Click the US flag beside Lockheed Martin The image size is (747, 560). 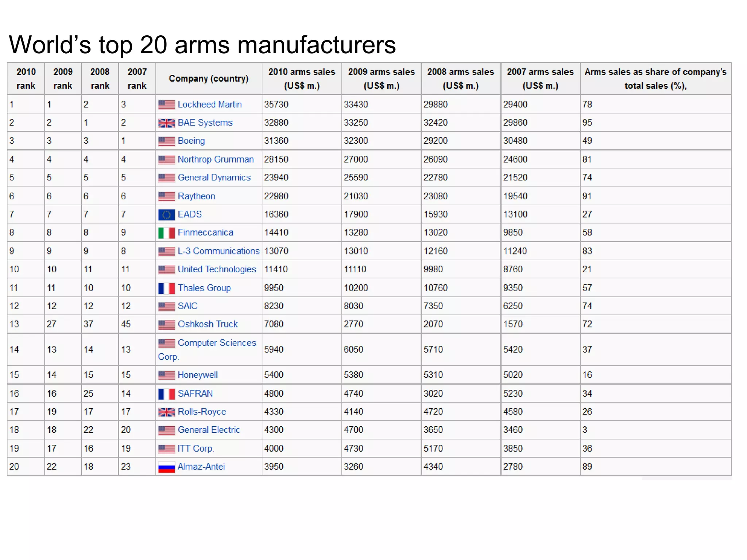tap(166, 105)
